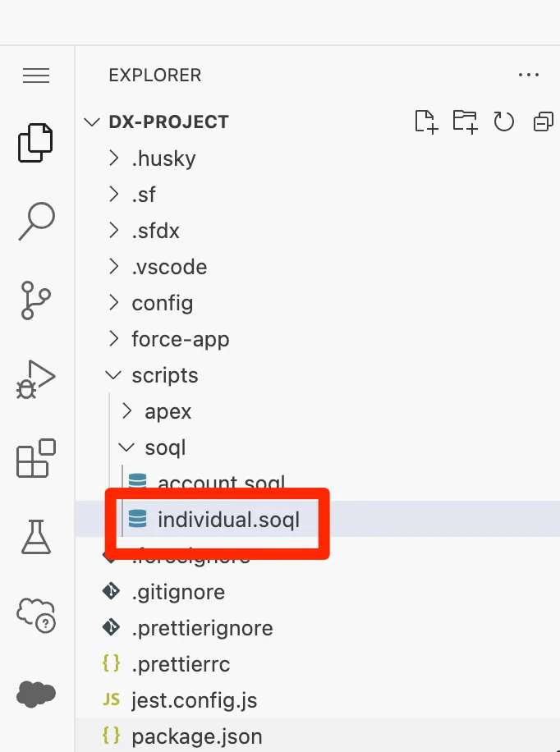Open the package.json file
Viewport: 560px width, 752px height.
pos(196,736)
